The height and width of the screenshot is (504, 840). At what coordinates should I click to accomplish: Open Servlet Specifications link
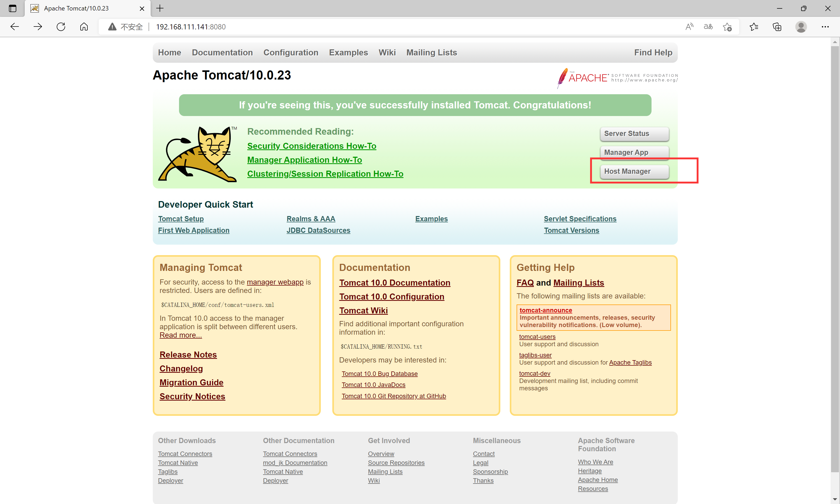(580, 219)
